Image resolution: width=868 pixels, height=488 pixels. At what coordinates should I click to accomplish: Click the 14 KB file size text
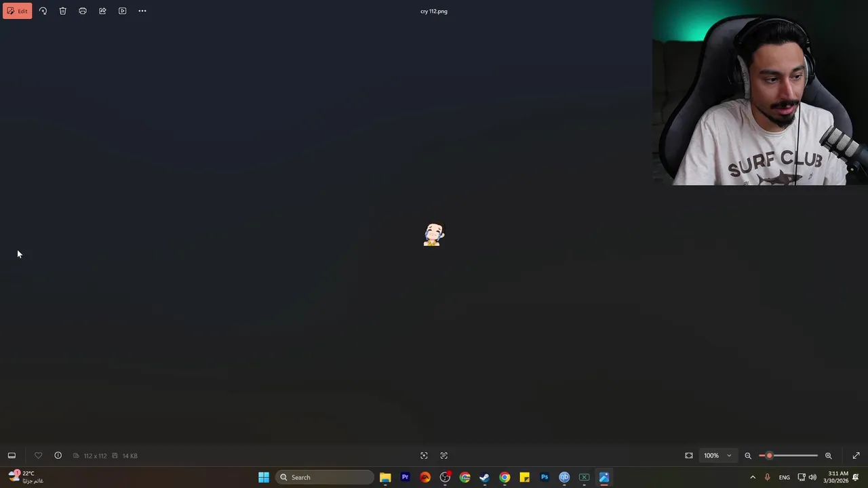point(130,456)
